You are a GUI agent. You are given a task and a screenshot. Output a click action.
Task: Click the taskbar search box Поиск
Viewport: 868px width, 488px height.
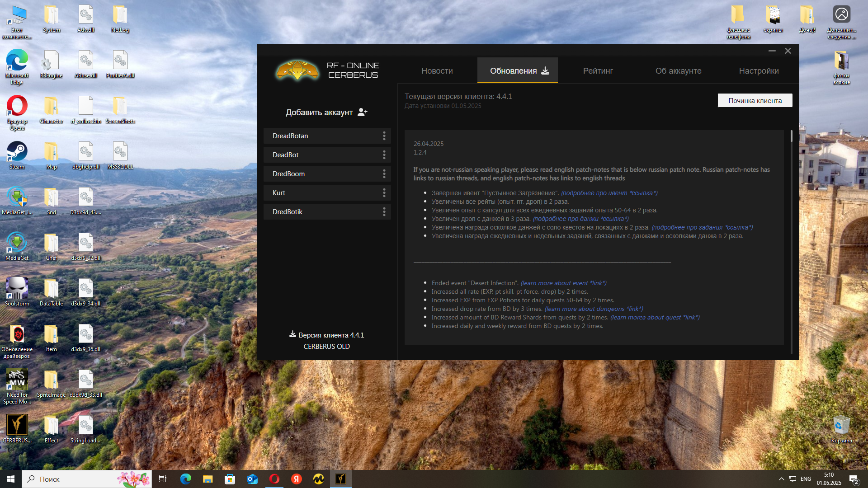click(x=87, y=479)
